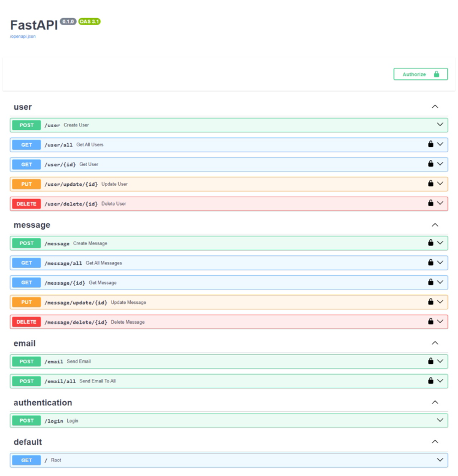458x476 pixels.
Task: Click the lock icon on POST /message
Action: [x=430, y=242]
